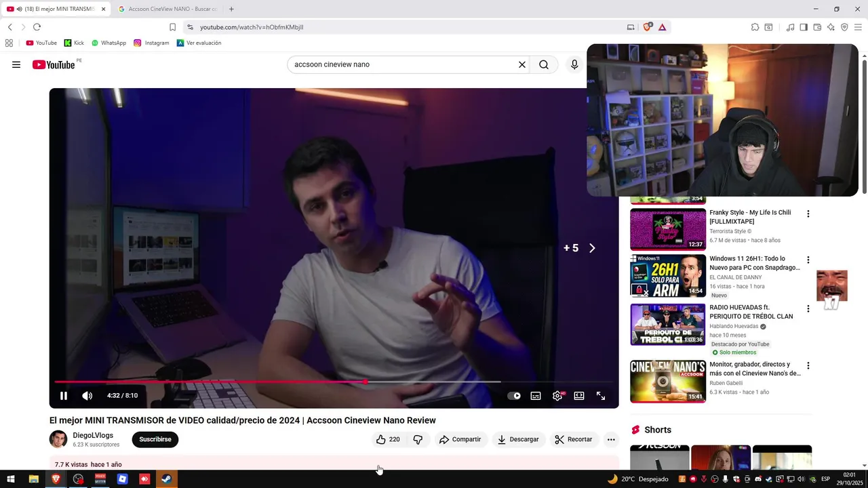Pause the video
868x488 pixels.
tap(64, 396)
